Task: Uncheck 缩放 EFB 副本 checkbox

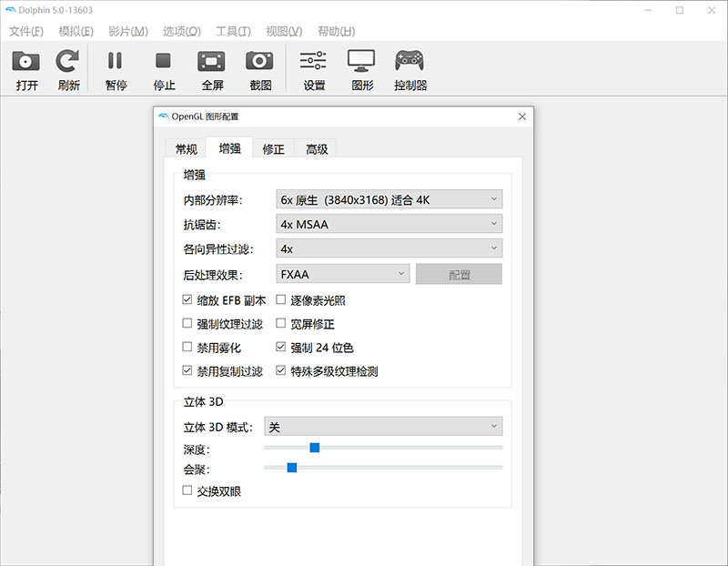Action: [x=187, y=300]
